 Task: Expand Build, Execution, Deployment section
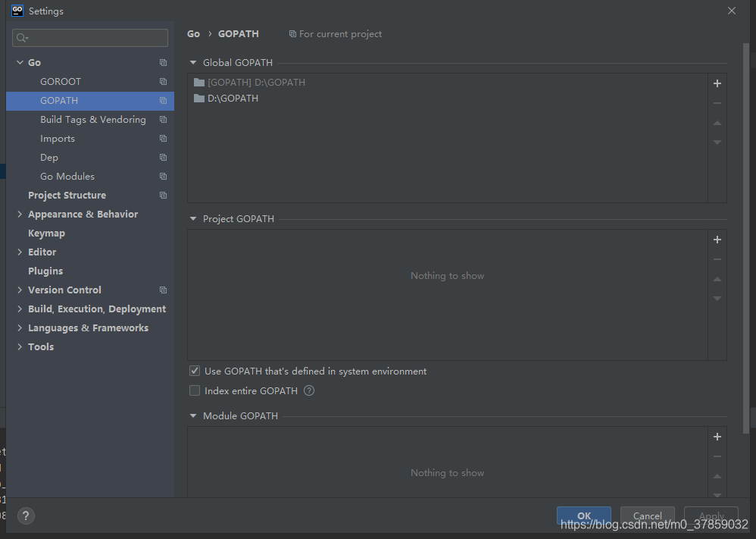(x=20, y=309)
